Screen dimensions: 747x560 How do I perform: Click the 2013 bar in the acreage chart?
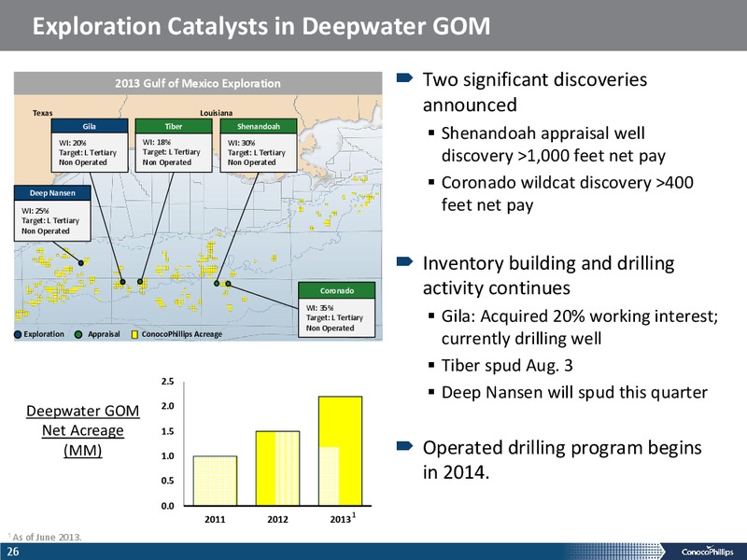340,451
